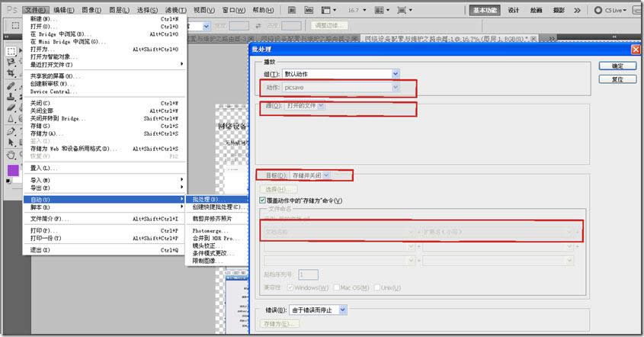Check the Mac OS compatibility checkbox
644x337 pixels.
336,287
